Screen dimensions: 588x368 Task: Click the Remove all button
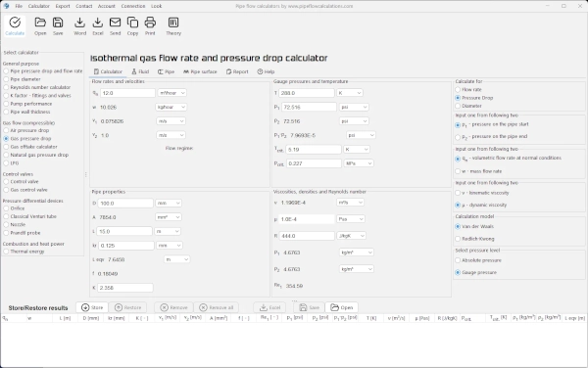pos(217,307)
